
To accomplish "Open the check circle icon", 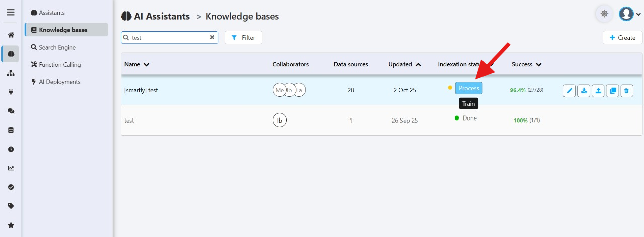I will click(11, 187).
